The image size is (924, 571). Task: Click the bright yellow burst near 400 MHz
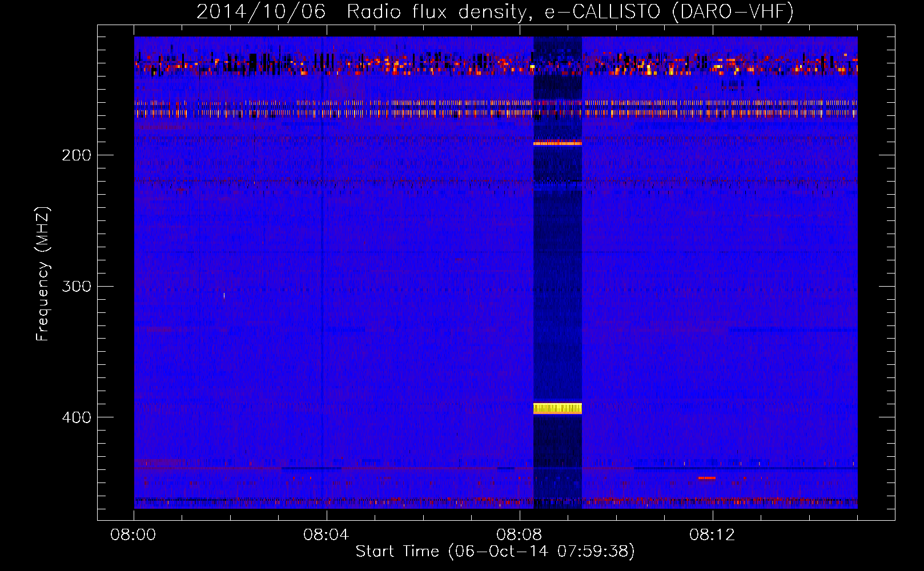557,408
